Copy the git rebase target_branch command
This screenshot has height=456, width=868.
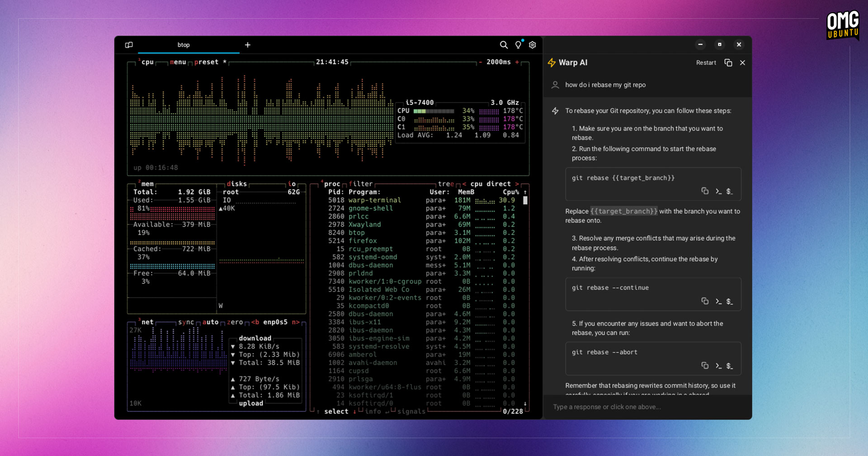coord(705,191)
